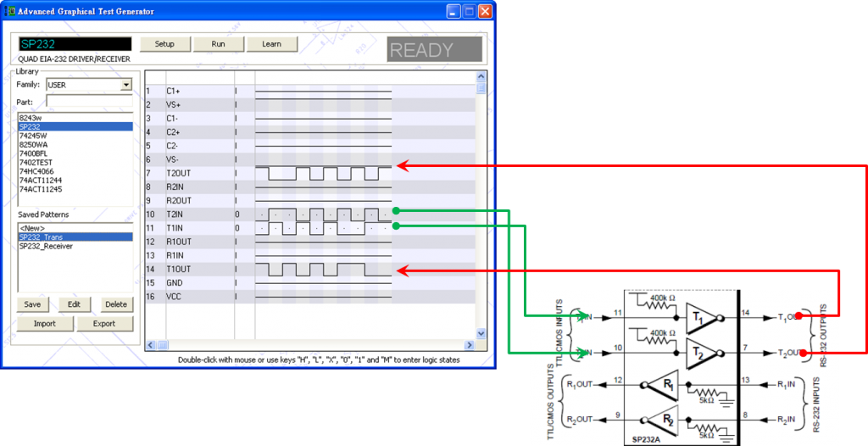Select pin row T1IN
Viewport: 868px width, 446px height.
310,228
